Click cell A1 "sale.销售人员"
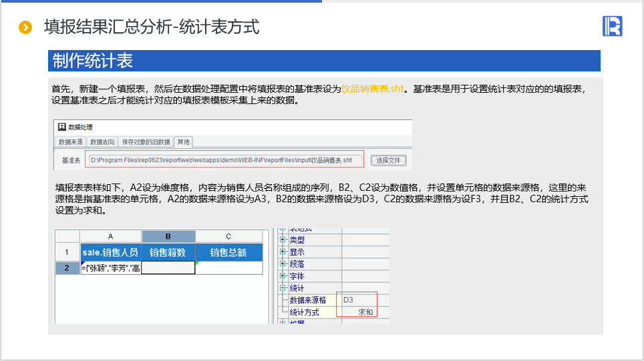The height and width of the screenshot is (361, 644). (x=110, y=252)
